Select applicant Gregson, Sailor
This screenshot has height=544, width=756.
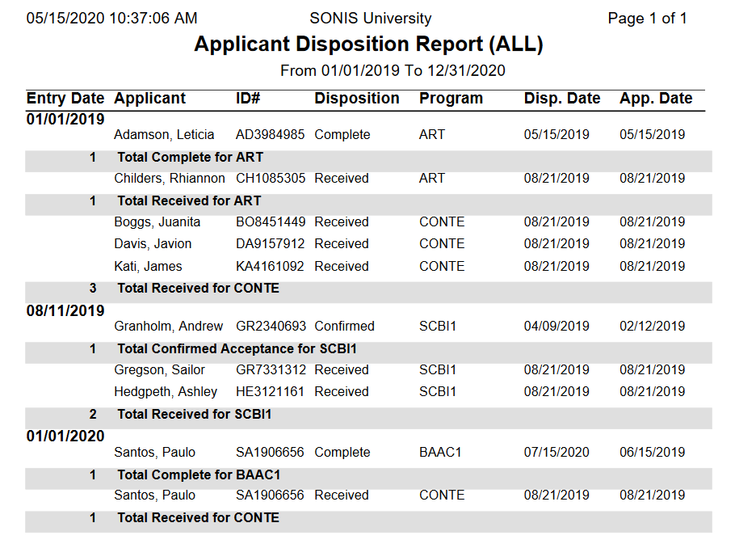[x=159, y=369]
